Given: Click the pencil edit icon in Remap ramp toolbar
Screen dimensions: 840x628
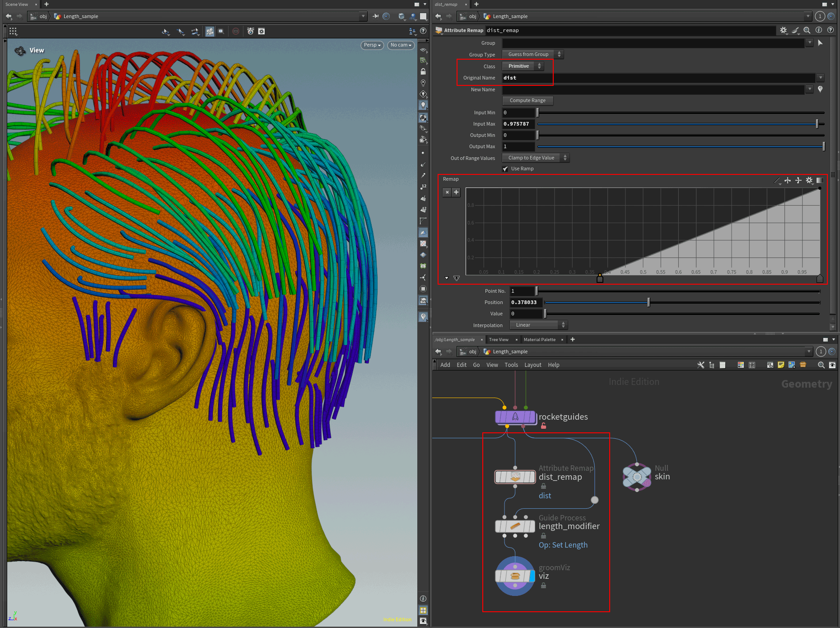Looking at the screenshot, I should pyautogui.click(x=777, y=180).
